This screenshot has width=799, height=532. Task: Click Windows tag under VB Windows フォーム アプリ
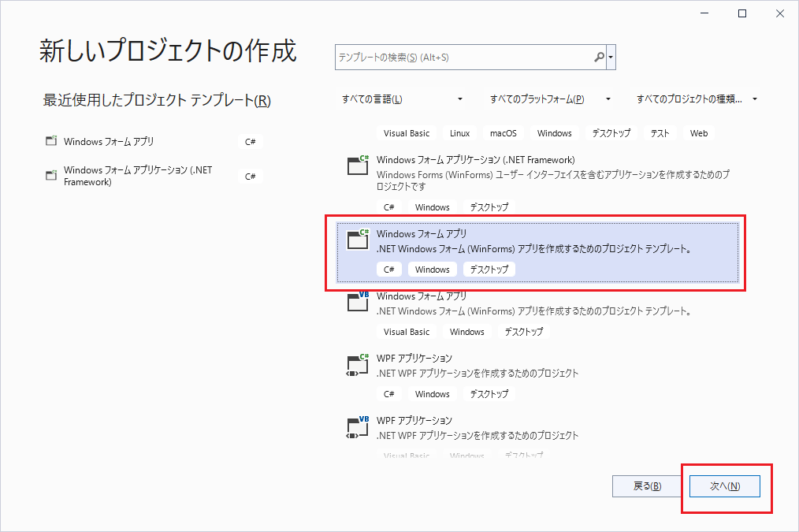pos(466,332)
